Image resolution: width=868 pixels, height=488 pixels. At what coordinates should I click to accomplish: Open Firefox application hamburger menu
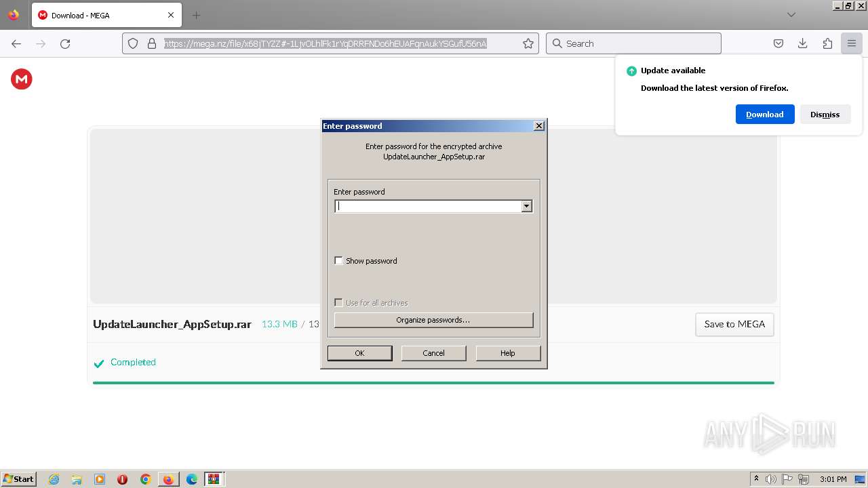[852, 43]
